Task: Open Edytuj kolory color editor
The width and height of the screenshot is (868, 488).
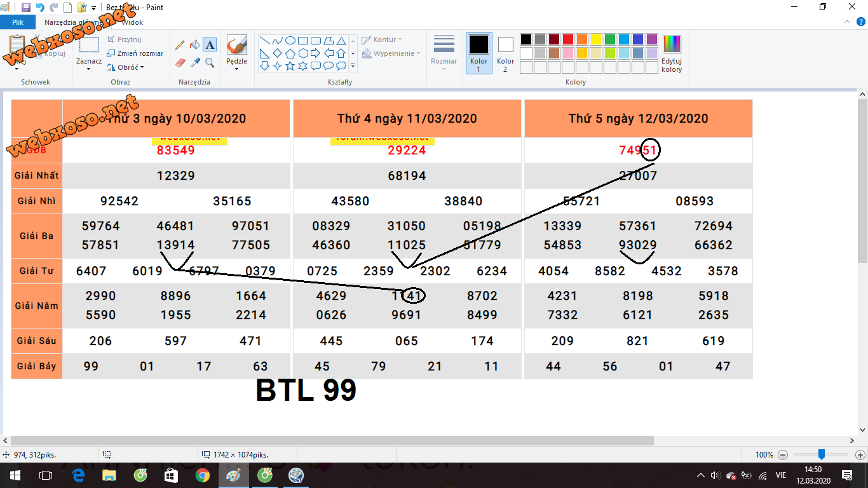Action: click(672, 54)
